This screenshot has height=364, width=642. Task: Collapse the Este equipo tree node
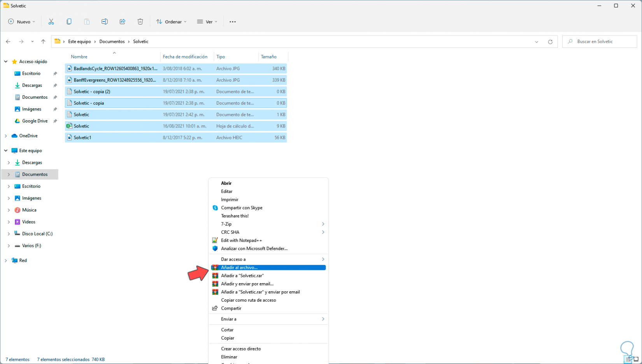(6, 150)
